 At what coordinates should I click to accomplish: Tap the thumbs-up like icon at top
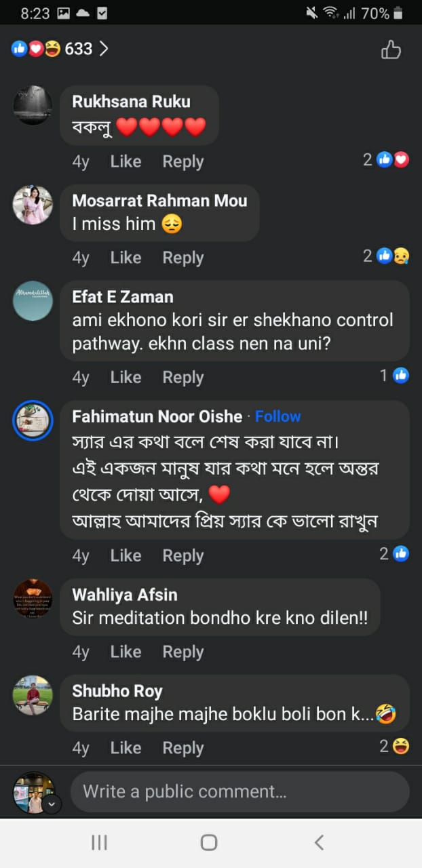pyautogui.click(x=391, y=50)
